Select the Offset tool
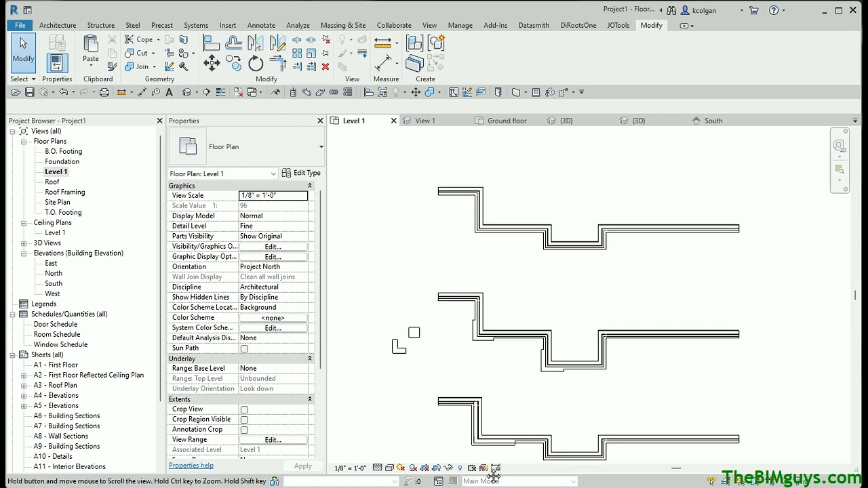This screenshot has height=488, width=868. coord(234,43)
